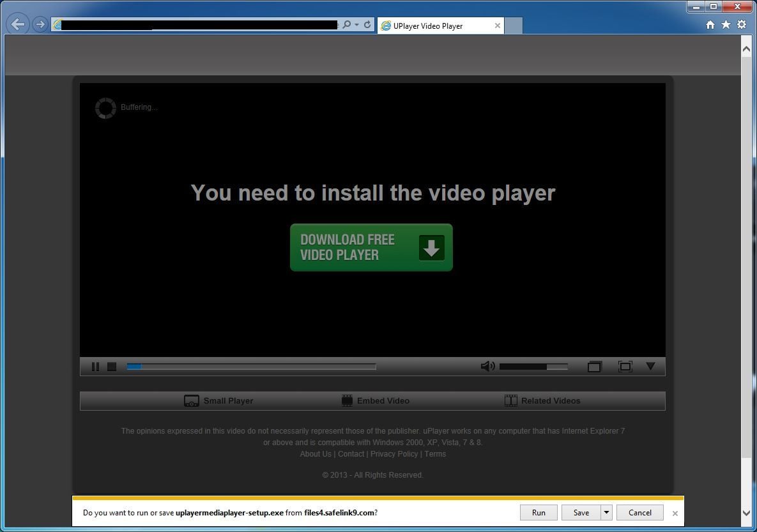Viewport: 757px width, 532px height.
Task: Toggle the widescreen display icon
Action: click(x=594, y=366)
